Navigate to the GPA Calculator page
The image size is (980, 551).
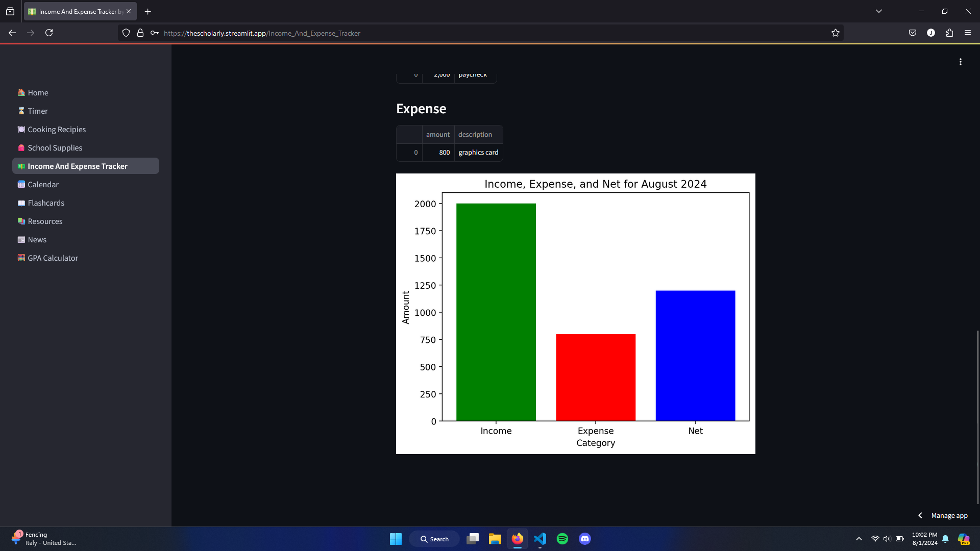[x=53, y=258]
